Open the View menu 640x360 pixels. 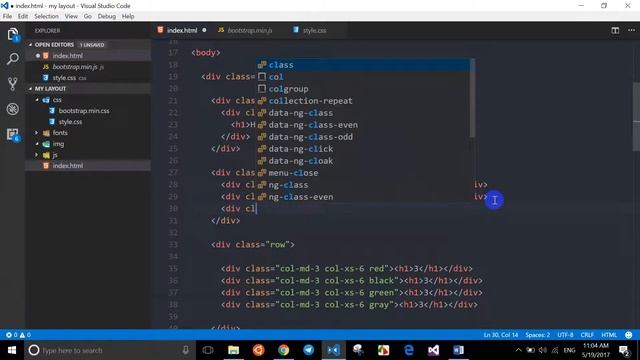[x=71, y=16]
